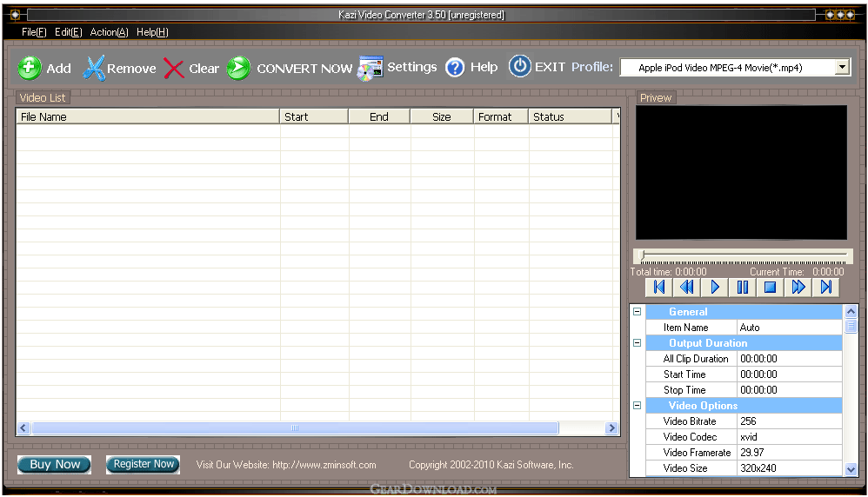
Task: Click the Video Framerate value 29.97
Action: (790, 452)
